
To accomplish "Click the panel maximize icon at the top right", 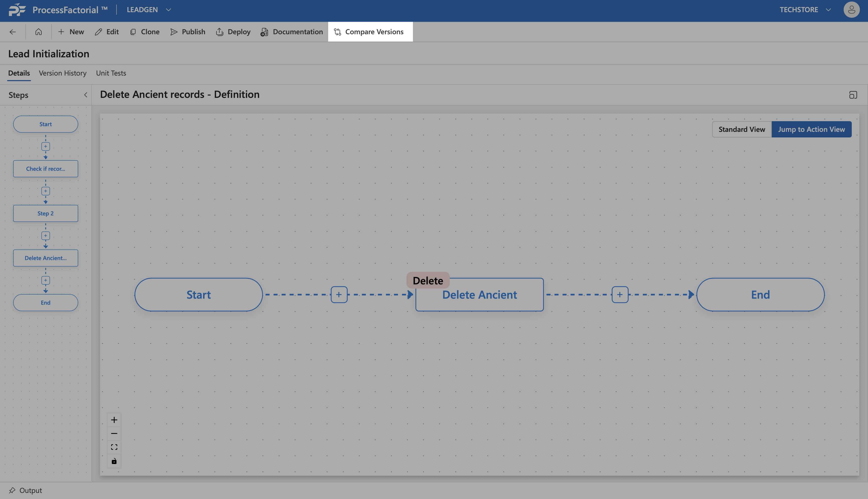I will click(x=853, y=95).
